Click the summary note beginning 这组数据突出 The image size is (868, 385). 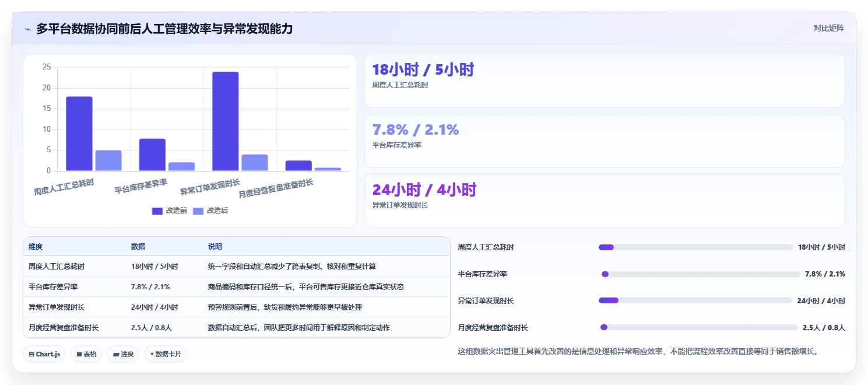tap(638, 352)
